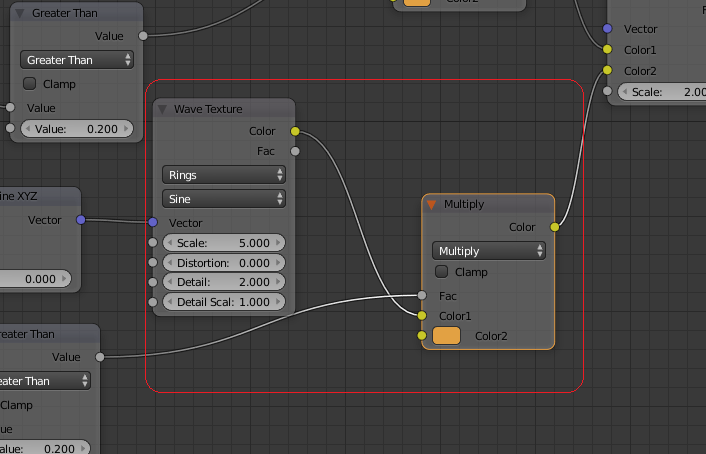Decrease Wave Texture Scale with left arrow
The width and height of the screenshot is (706, 454).
pyautogui.click(x=170, y=243)
